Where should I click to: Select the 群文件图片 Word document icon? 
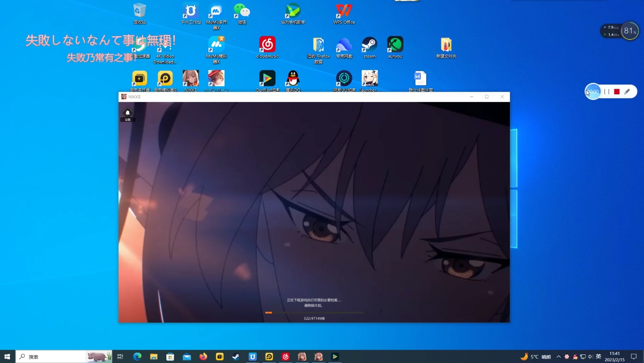click(420, 81)
